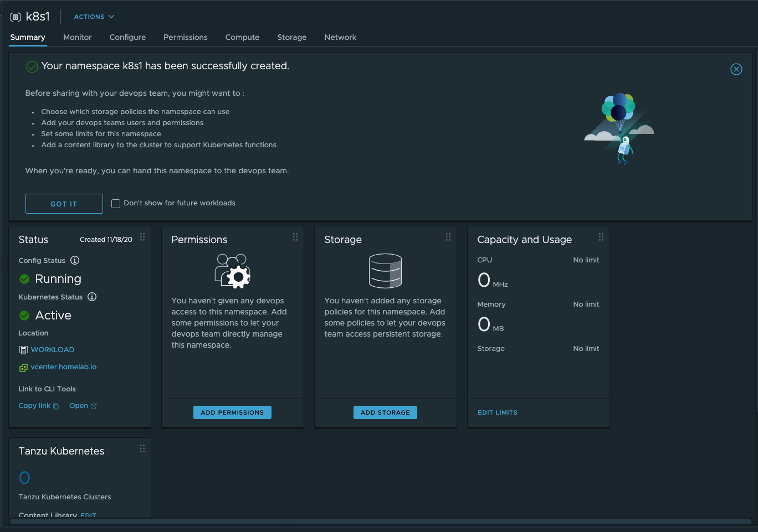Click the horizontal scrollbar at bottom
The height and width of the screenshot is (532, 758).
[x=380, y=521]
